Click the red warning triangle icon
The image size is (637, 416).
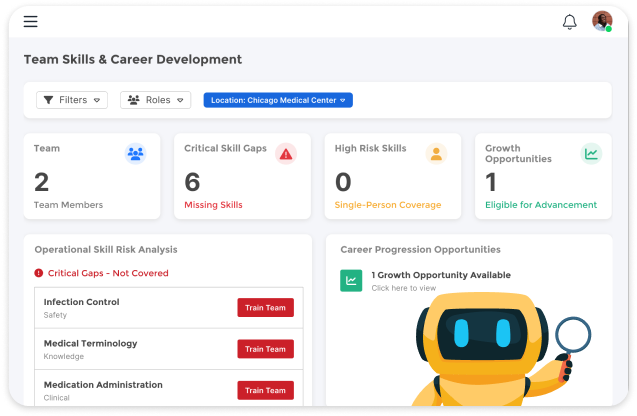point(286,154)
